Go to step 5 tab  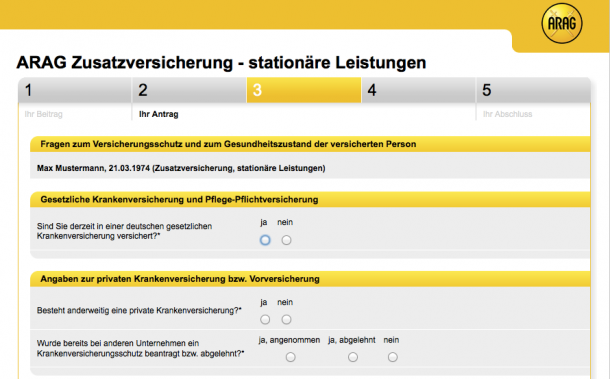click(533, 90)
